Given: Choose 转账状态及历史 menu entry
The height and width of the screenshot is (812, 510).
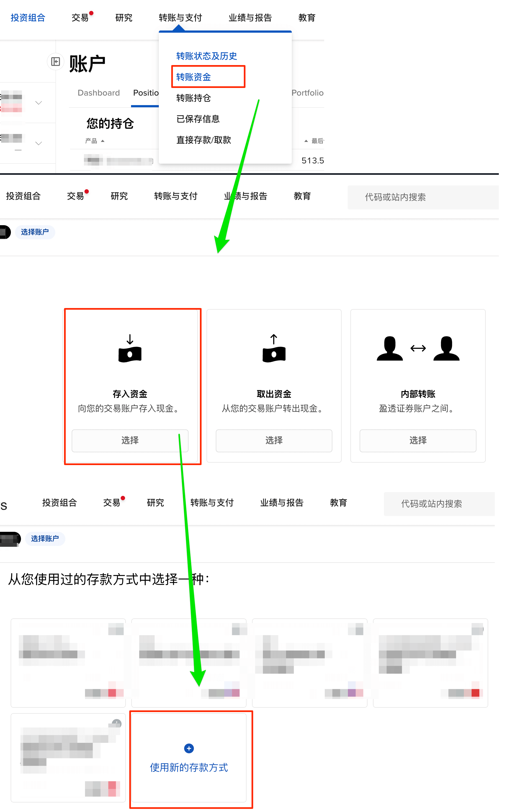Looking at the screenshot, I should click(x=207, y=56).
